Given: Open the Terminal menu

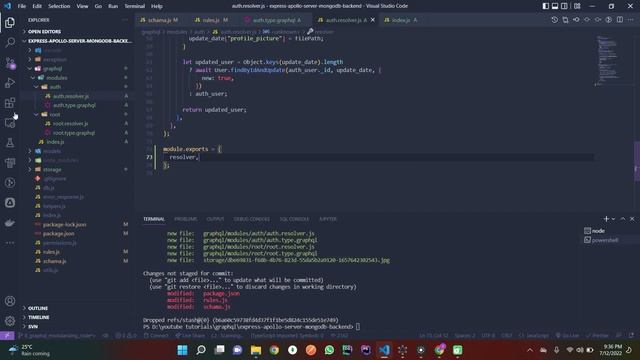Looking at the screenshot, I should point(134,6).
